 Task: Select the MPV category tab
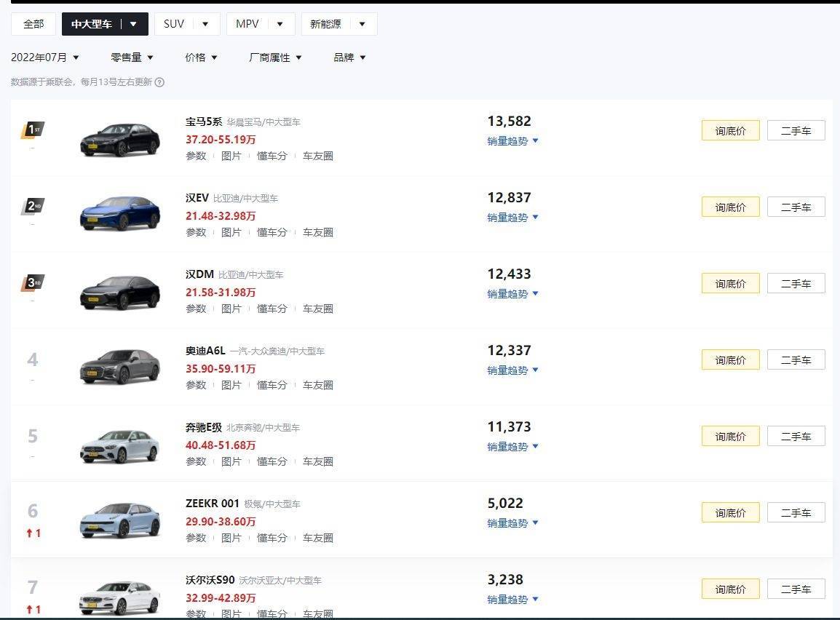tap(247, 24)
